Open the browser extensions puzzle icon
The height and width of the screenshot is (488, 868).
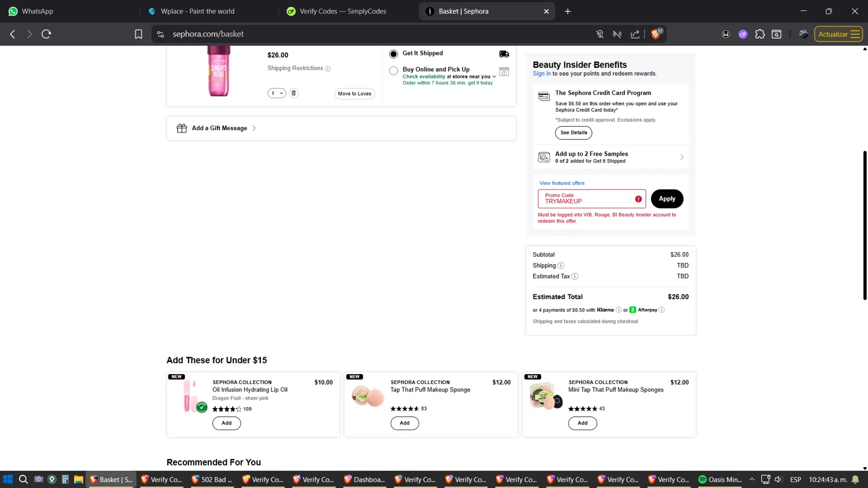coord(760,34)
